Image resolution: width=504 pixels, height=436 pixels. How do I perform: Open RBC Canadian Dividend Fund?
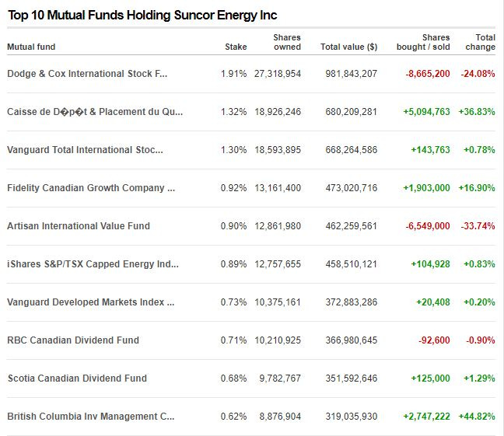pyautogui.click(x=73, y=340)
